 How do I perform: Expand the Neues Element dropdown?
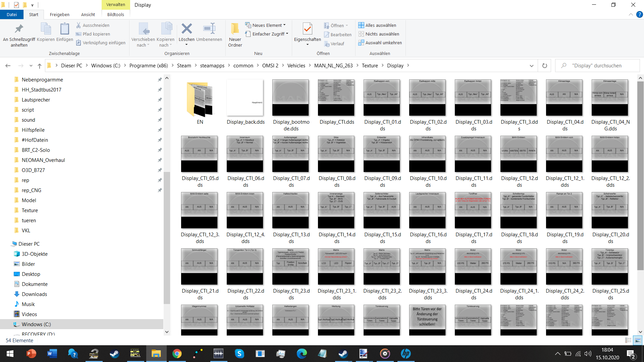(284, 25)
